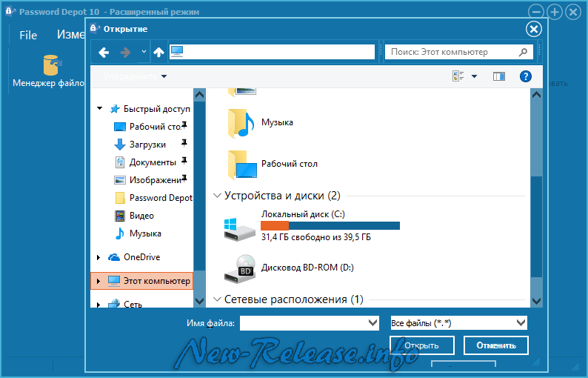Open view options dropdown arrow
This screenshot has width=588, height=378.
475,76
